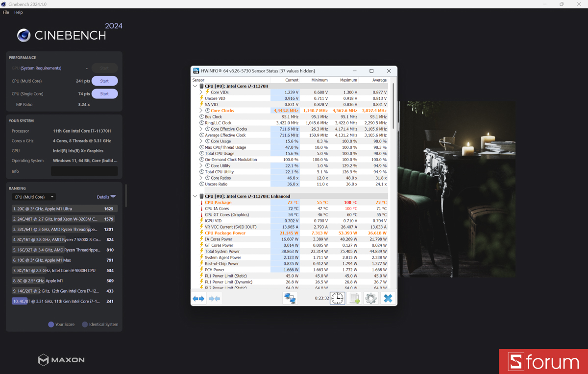Open the File menu in Cinebench
Image resolution: width=588 pixels, height=374 pixels.
click(x=6, y=12)
